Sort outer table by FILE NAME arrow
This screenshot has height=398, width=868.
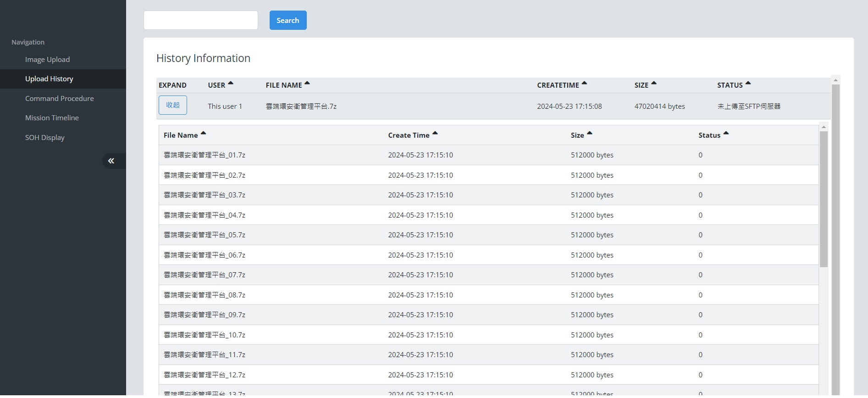pos(307,84)
